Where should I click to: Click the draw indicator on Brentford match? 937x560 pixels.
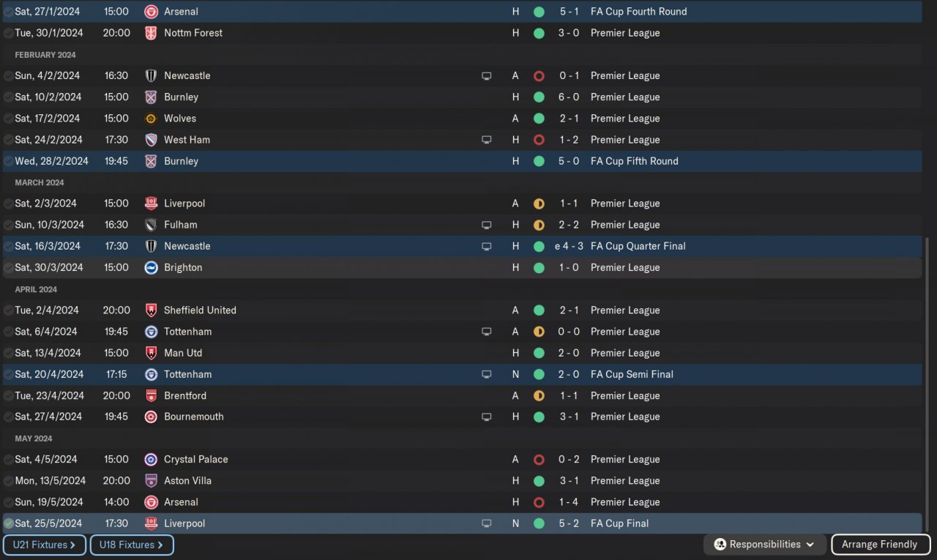coord(539,396)
